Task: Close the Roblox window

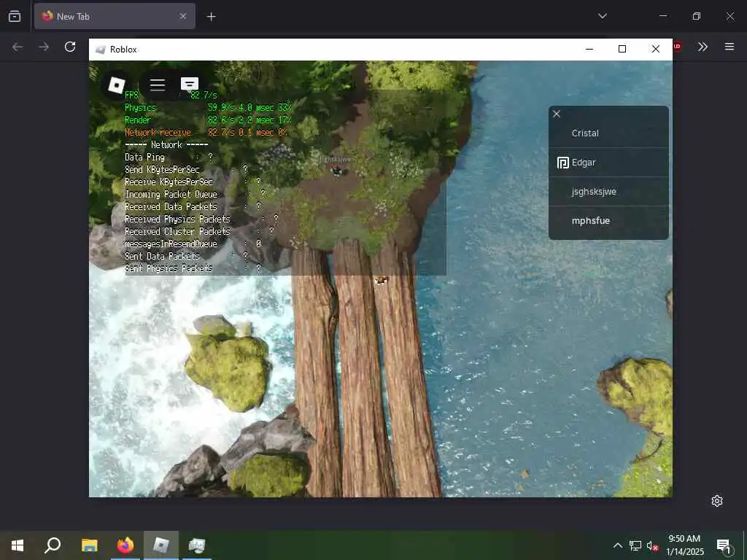Action: (x=656, y=49)
